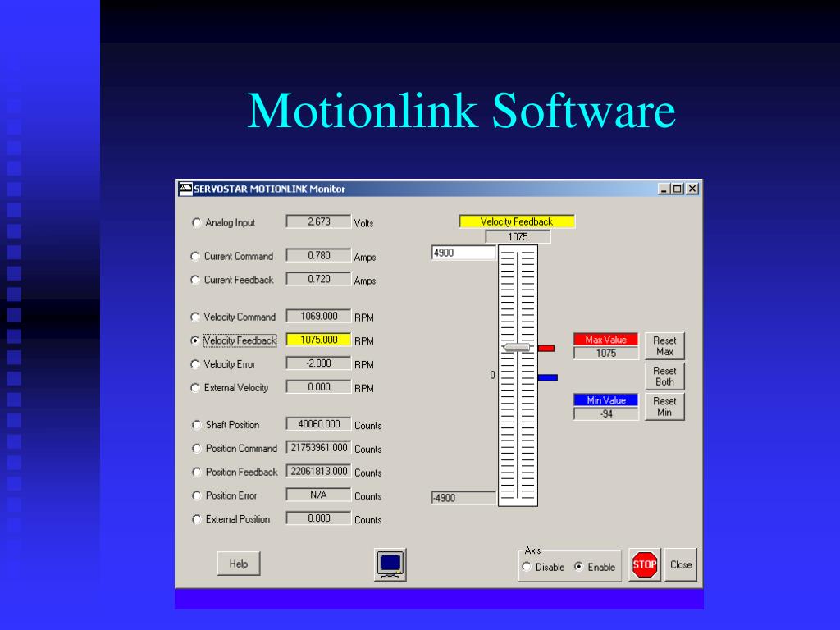The width and height of the screenshot is (840, 630).
Task: Click the Current Feedback value 0.720
Action: (x=319, y=279)
